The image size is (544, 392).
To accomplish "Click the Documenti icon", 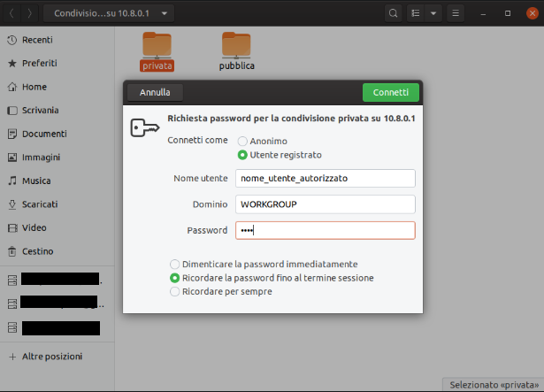I will tap(12, 134).
